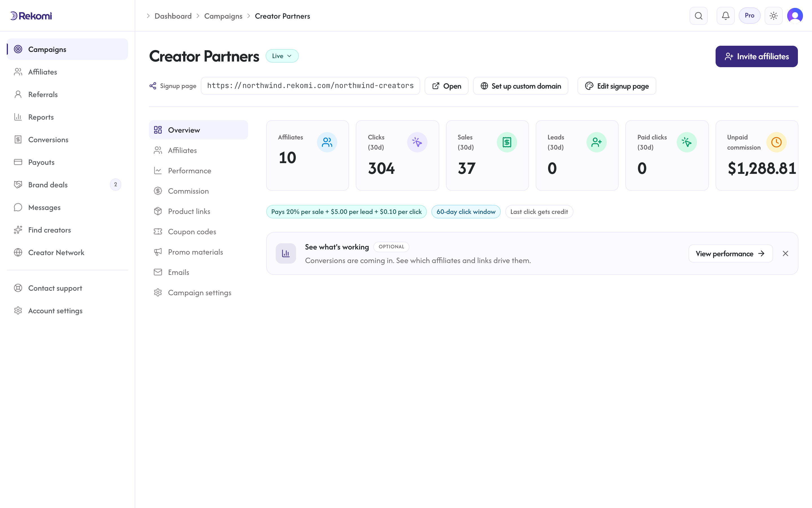Screen dimensions: 812x508
Task: Open Affiliates in the main sidebar
Action: (67, 72)
